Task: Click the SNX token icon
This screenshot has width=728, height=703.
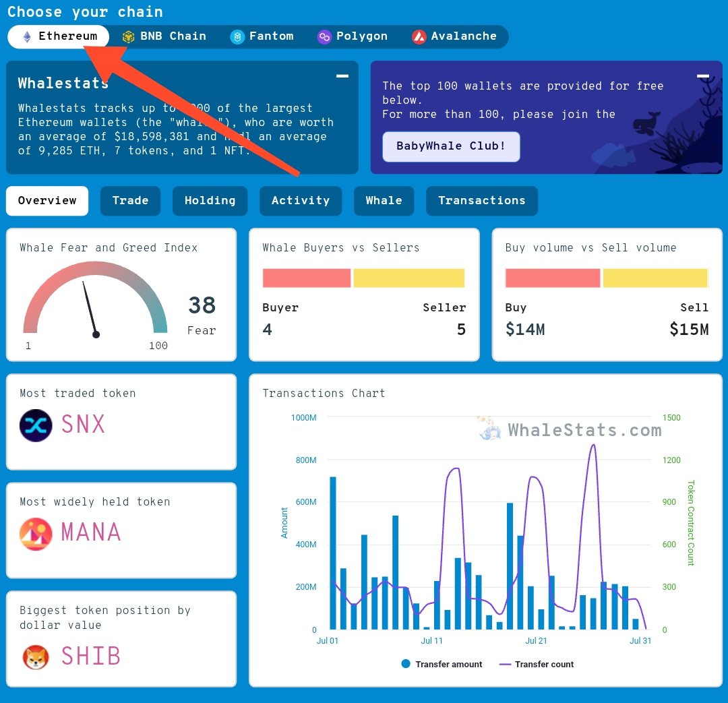Action: (x=36, y=425)
